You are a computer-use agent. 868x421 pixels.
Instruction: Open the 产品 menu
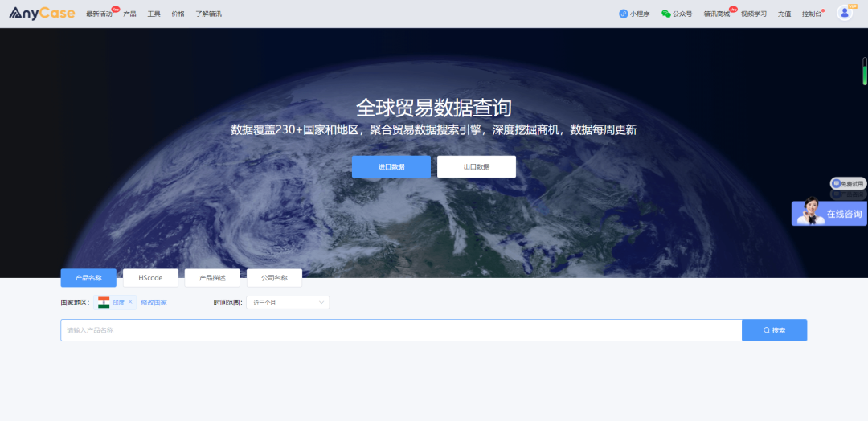pos(129,14)
